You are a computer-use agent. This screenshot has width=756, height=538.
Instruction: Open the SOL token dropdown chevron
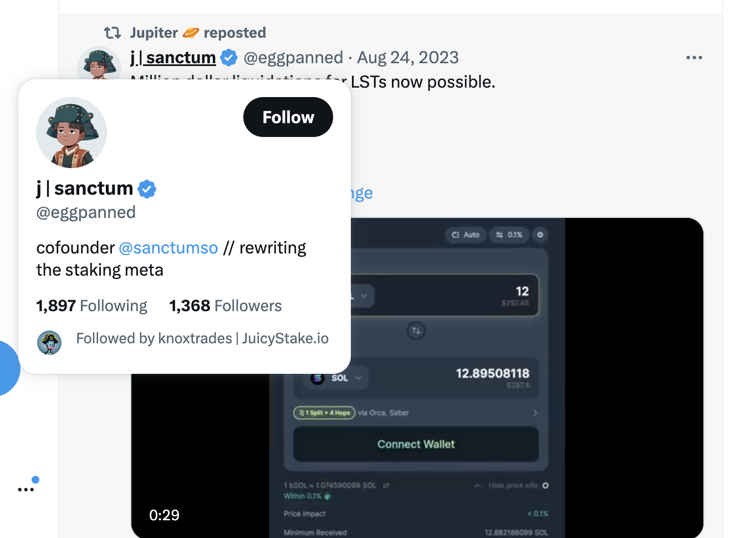click(359, 378)
